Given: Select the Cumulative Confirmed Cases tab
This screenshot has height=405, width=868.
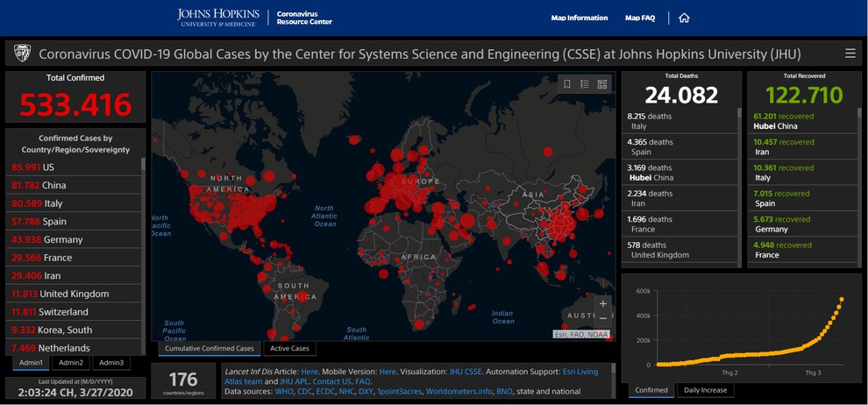Looking at the screenshot, I should (210, 349).
